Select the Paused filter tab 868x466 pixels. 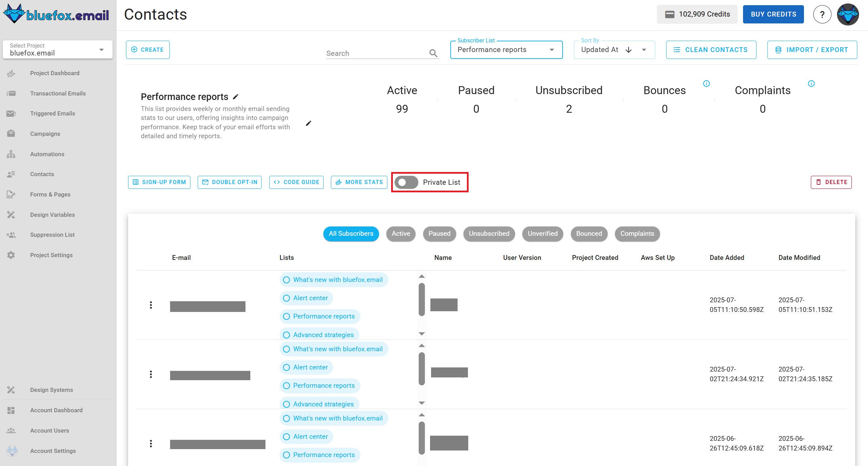tap(439, 234)
